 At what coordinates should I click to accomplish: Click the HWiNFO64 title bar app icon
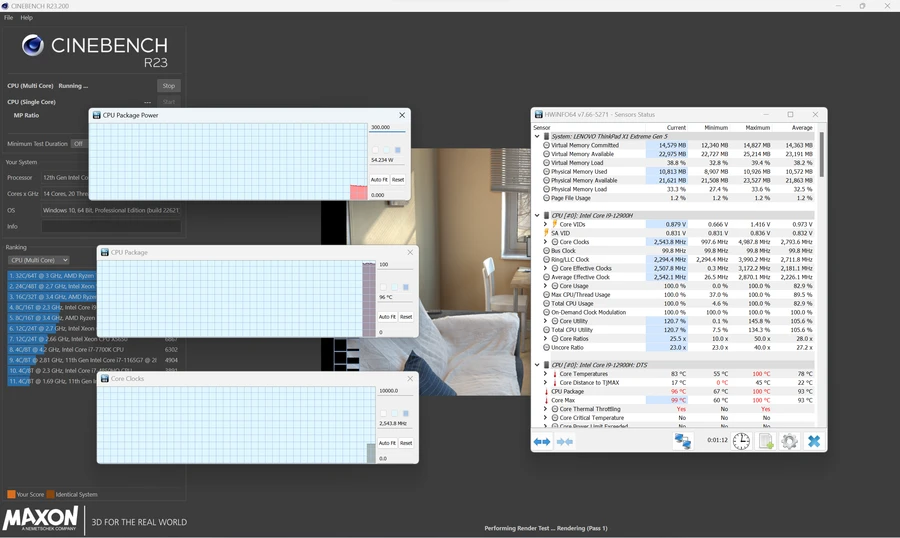(538, 114)
